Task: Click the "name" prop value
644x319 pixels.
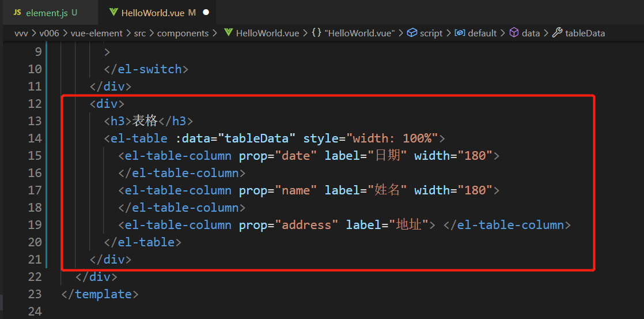Action: 296,190
